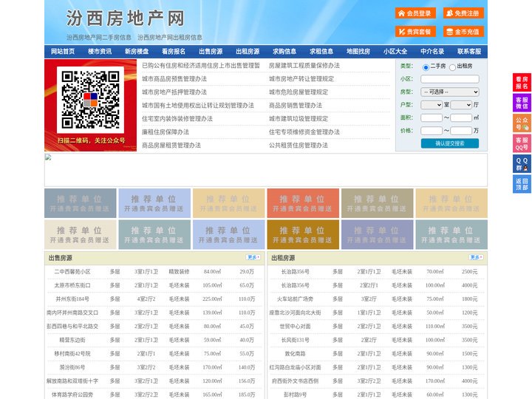The height and width of the screenshot is (399, 532).
Task: Open 城市建筑垃圾管理规定 link
Action: coord(299,119)
